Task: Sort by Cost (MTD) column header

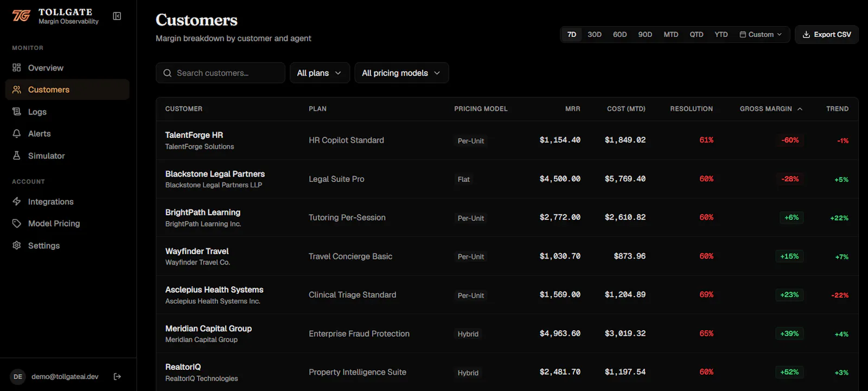Action: [626, 109]
